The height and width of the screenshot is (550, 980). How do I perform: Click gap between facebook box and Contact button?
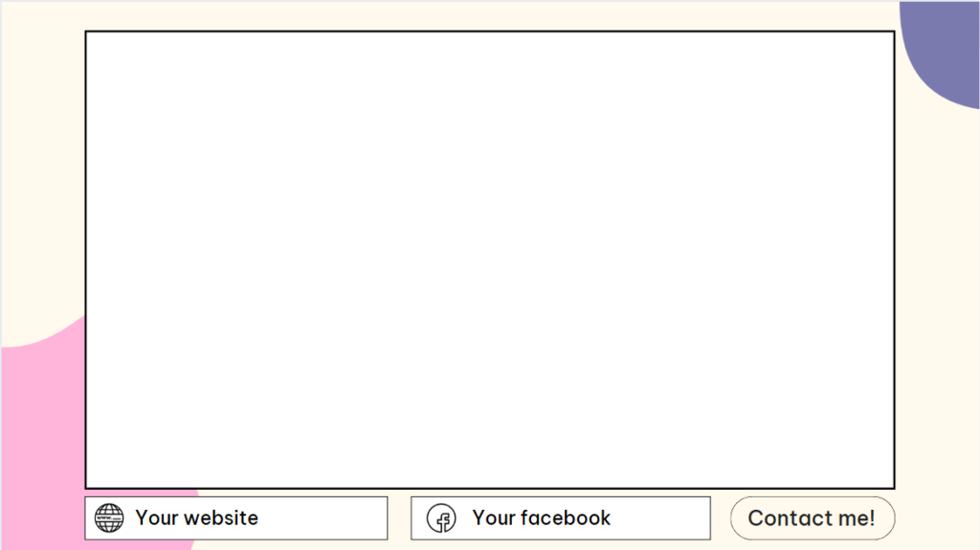point(720,518)
